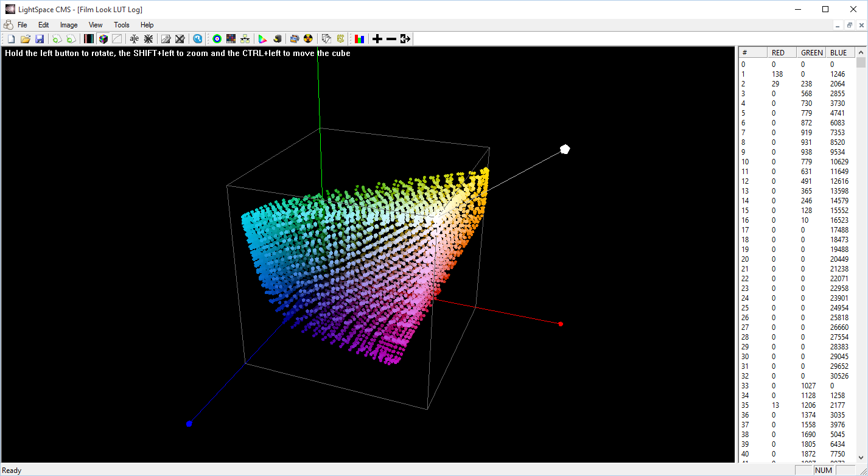This screenshot has height=476, width=868.
Task: Open the Image menu
Action: point(69,25)
